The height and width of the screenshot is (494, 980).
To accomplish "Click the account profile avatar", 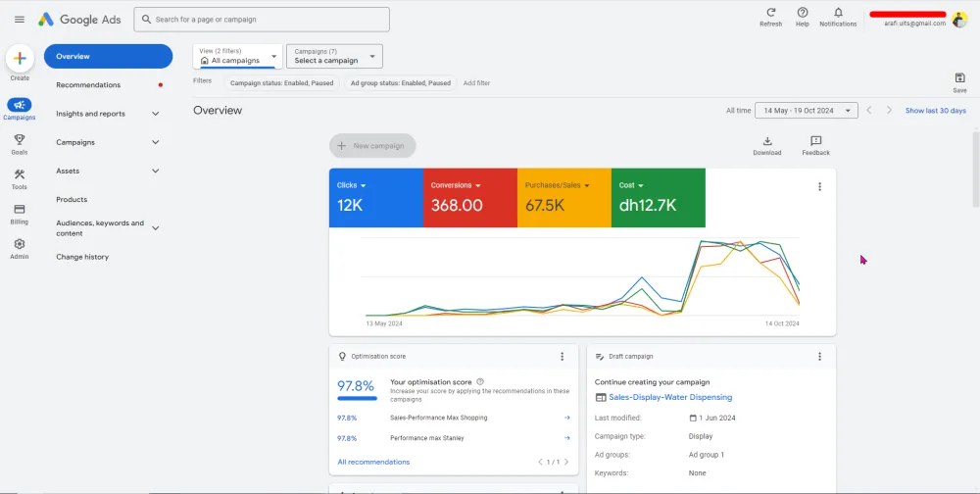I will click(x=959, y=20).
